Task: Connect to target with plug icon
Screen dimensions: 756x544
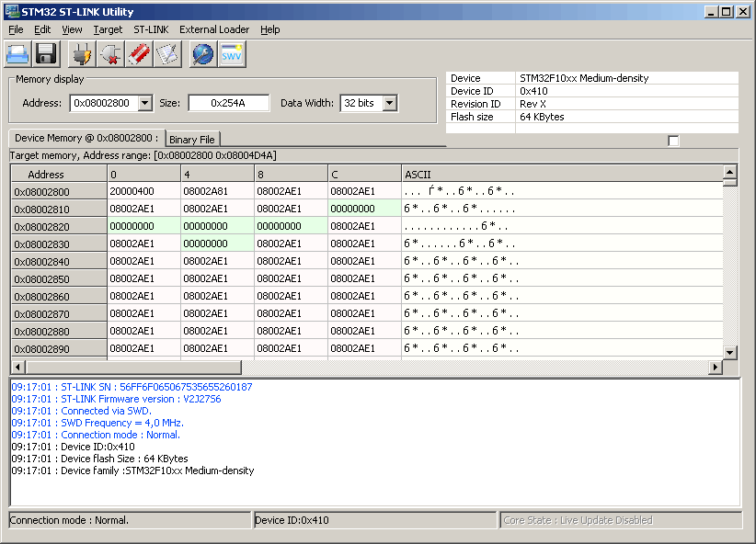Action: [x=83, y=55]
